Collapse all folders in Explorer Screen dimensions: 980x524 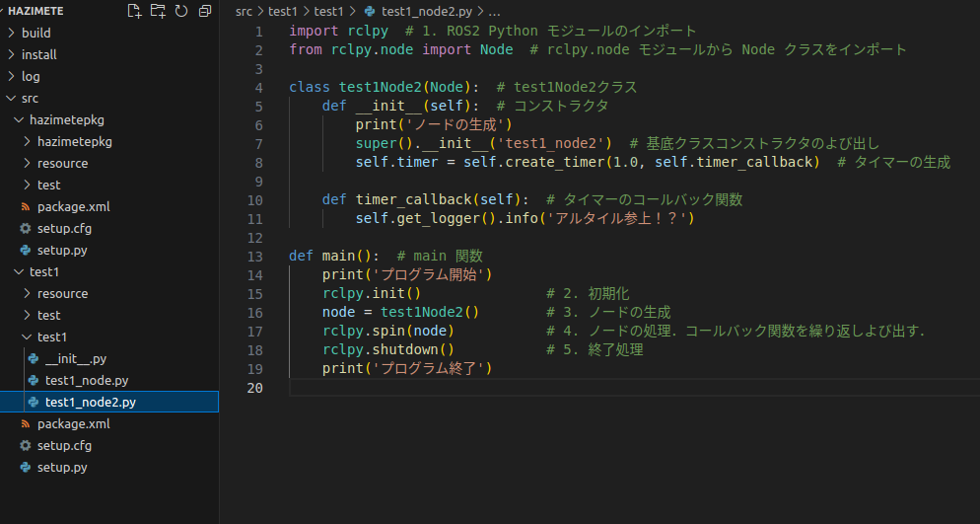[x=204, y=11]
